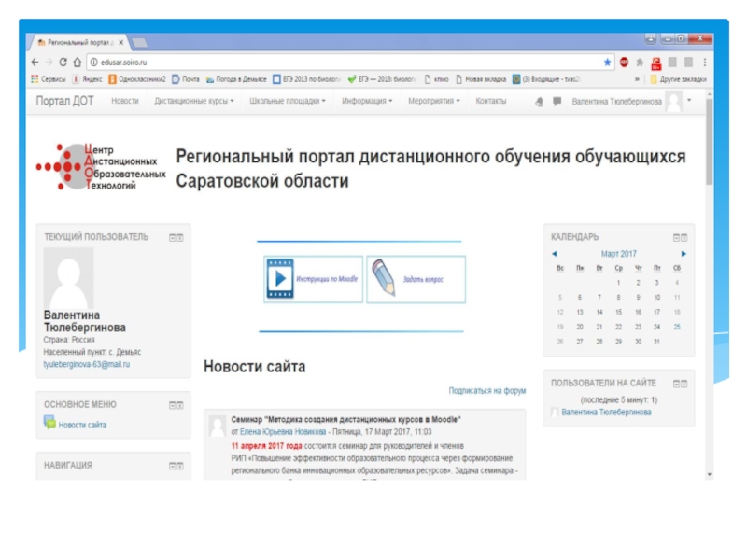Go to the next month in the calendar
Image resolution: width=747 pixels, height=560 pixels.
pyautogui.click(x=684, y=254)
